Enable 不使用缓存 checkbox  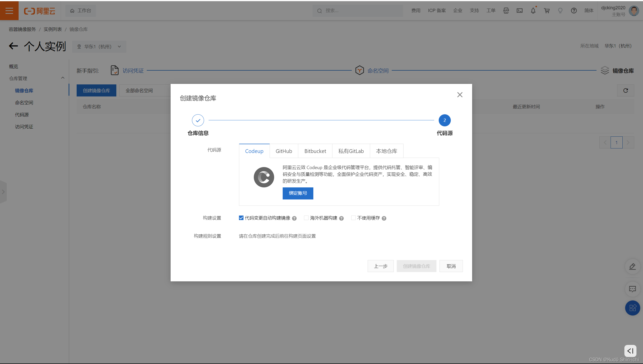(354, 218)
